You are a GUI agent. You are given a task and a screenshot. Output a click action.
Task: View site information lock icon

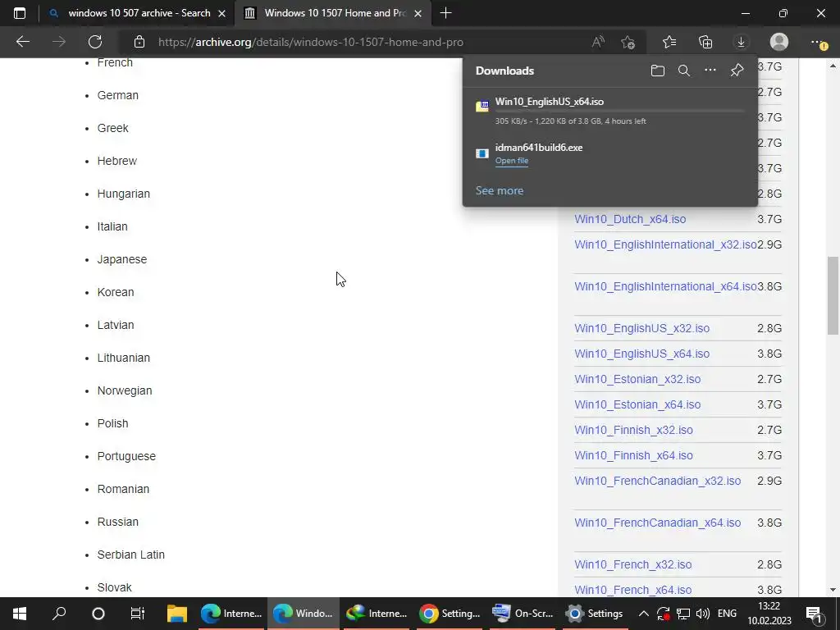(x=139, y=42)
